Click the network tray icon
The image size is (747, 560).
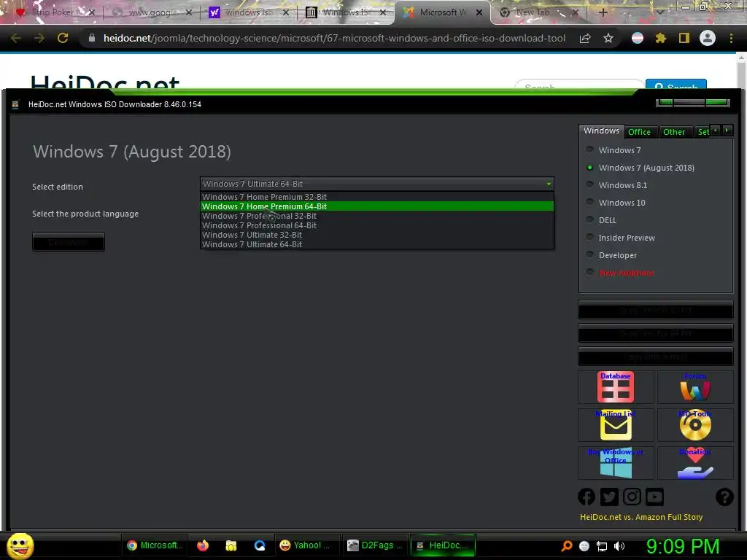click(x=602, y=546)
